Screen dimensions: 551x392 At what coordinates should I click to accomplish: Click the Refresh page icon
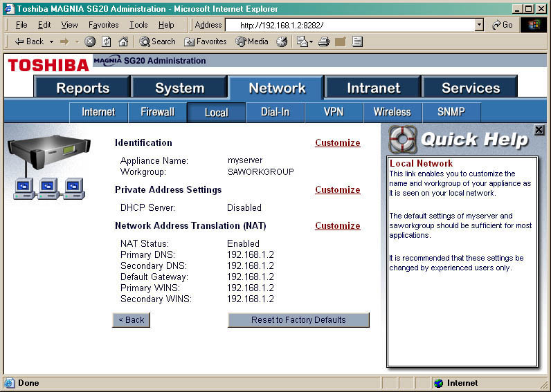[106, 41]
